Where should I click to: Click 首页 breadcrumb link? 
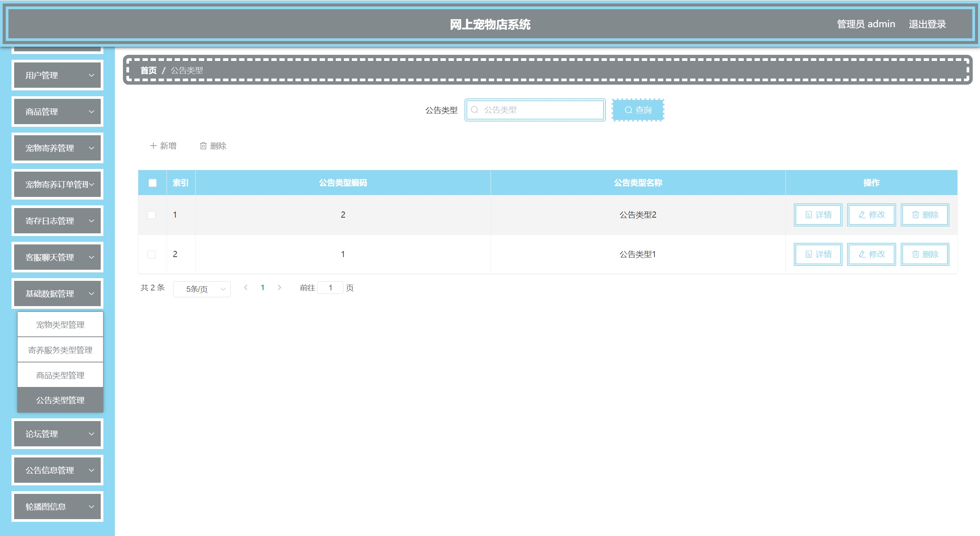[149, 70]
